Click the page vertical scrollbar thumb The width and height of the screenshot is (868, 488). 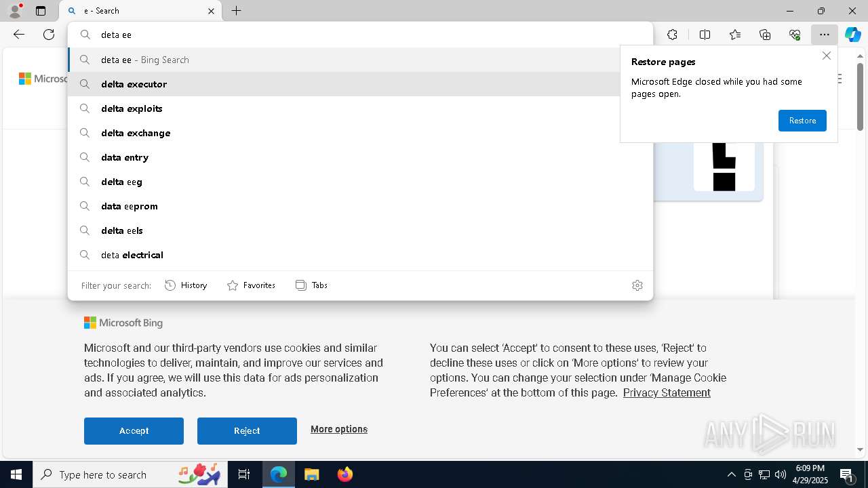click(860, 97)
